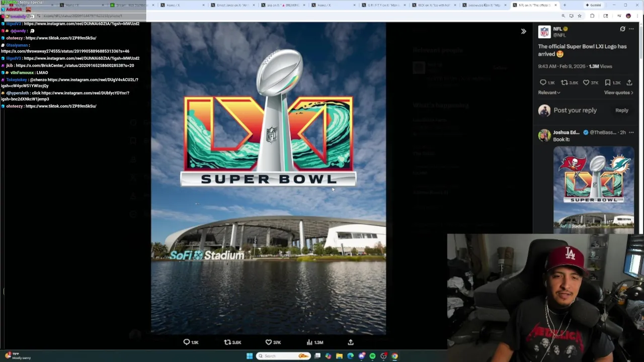
Task: Open Discord from the taskbar
Action: [361, 356]
